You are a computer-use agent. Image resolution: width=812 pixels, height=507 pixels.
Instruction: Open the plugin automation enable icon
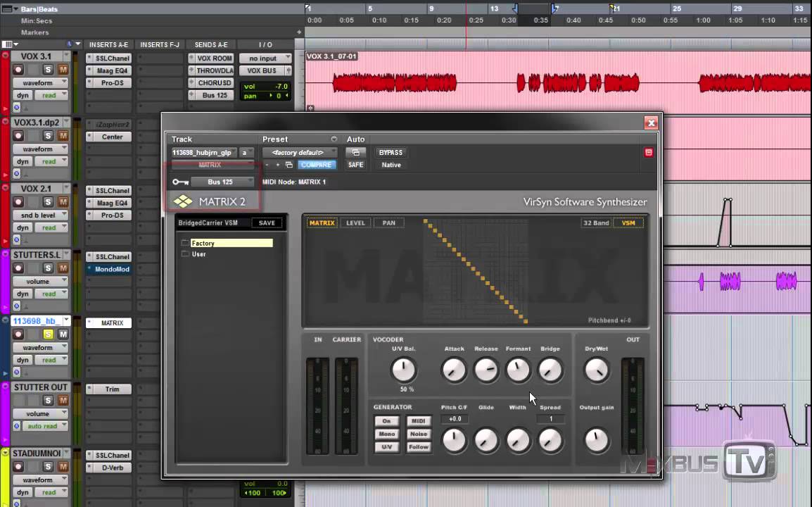[356, 152]
